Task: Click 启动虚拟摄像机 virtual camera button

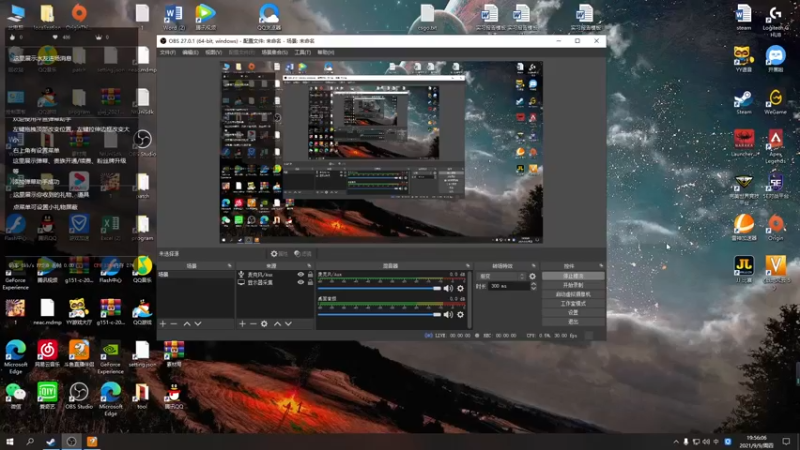Action: pyautogui.click(x=573, y=294)
